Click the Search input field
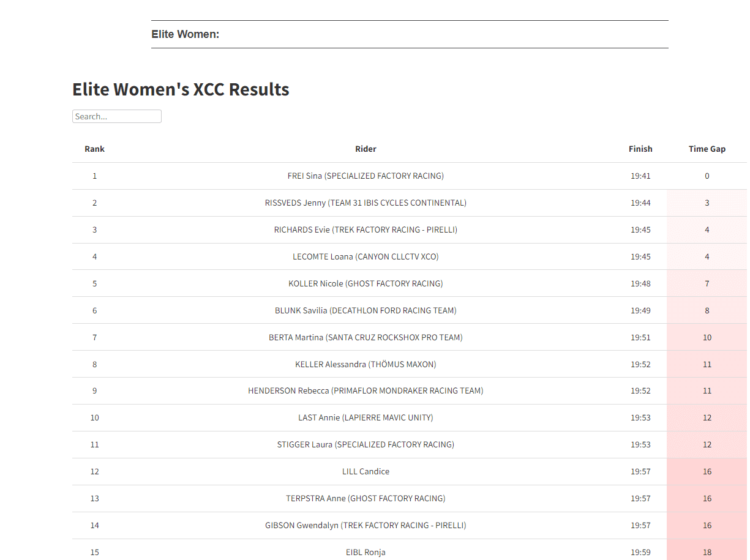This screenshot has height=560, width=750. click(117, 116)
